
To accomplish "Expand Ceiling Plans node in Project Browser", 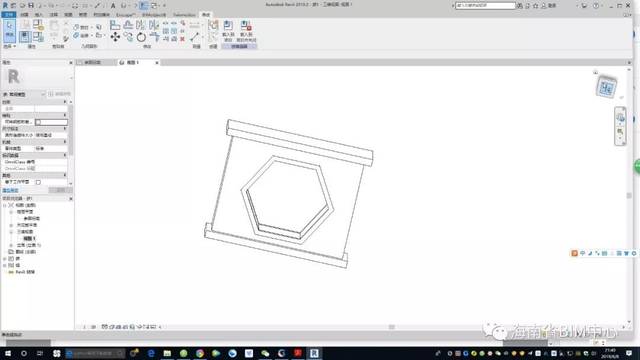I will tap(11, 225).
